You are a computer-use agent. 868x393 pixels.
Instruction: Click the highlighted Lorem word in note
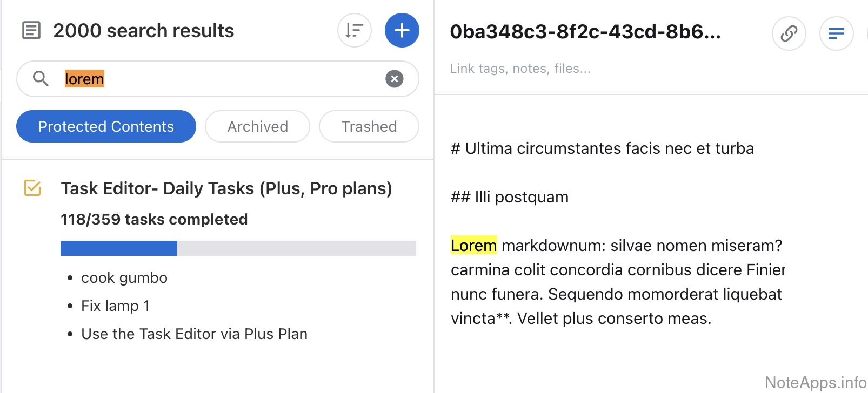point(473,246)
